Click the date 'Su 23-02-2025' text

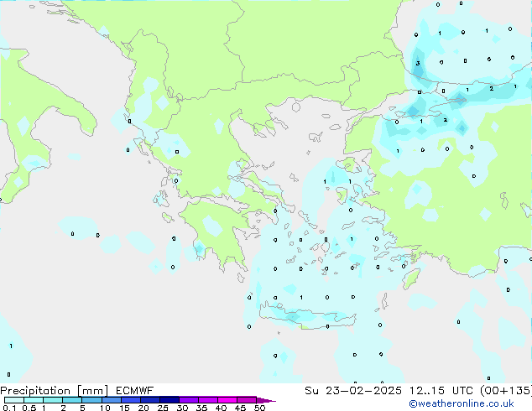353,391
